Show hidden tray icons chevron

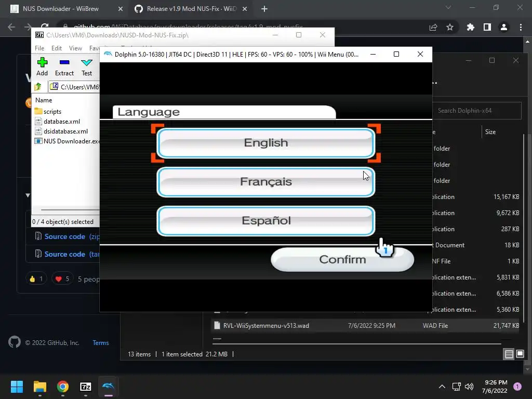click(442, 387)
